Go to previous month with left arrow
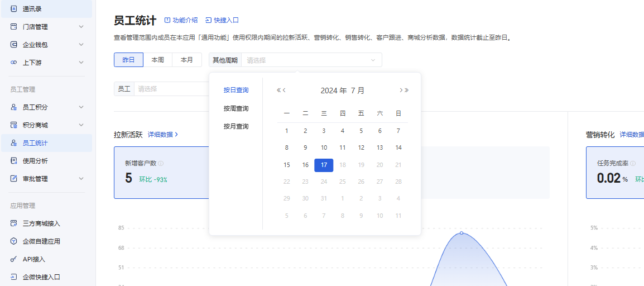This screenshot has width=644, height=286. 284,90
